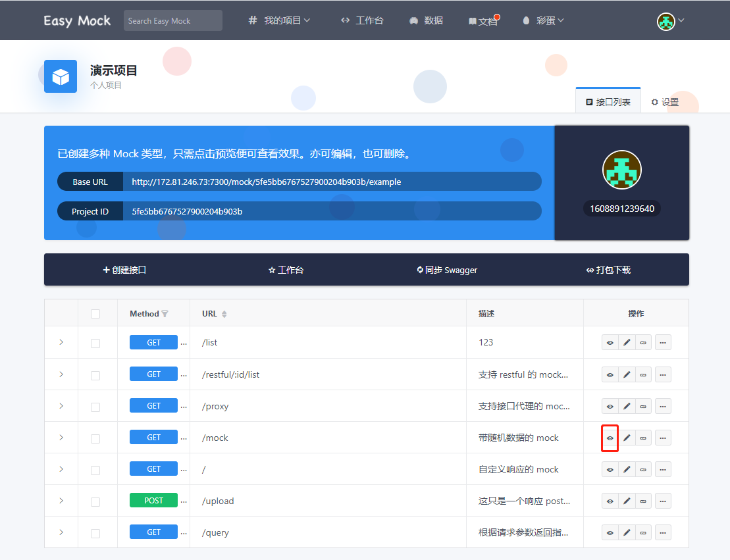Screen dimensions: 730x560
Task: Edit the /query interface
Action: [627, 533]
